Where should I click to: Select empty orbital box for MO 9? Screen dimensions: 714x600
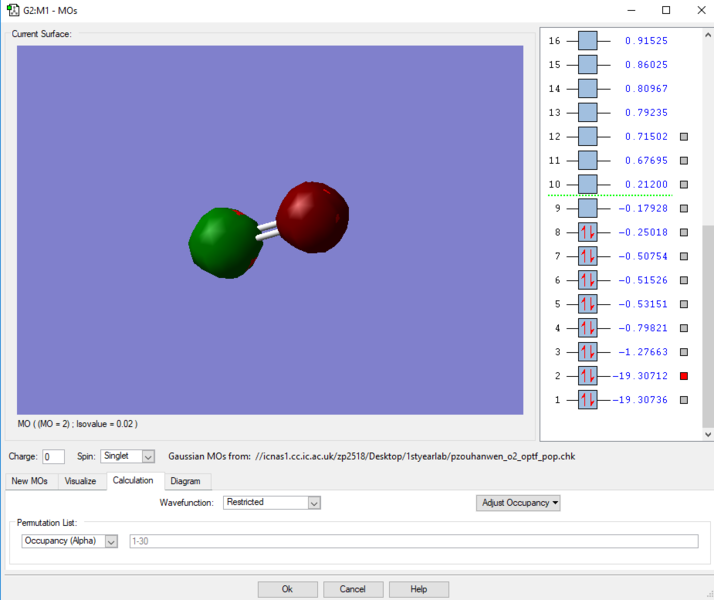click(587, 208)
